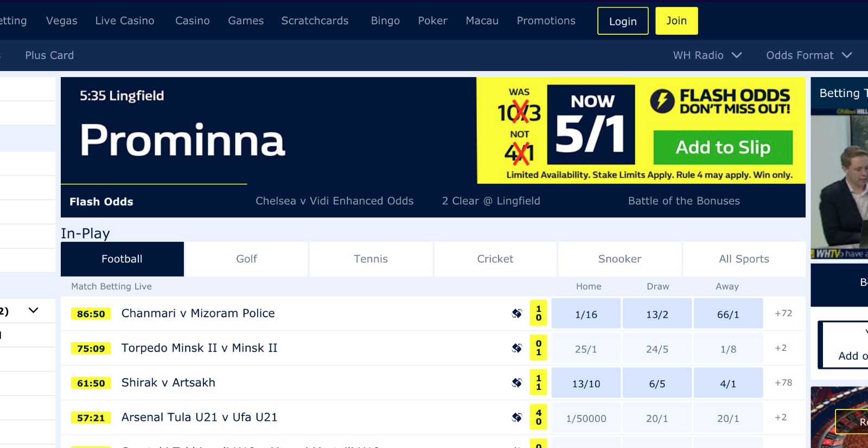Screen dimensions: 868x448
Task: Select Chanmari home odds 1/16
Action: coord(586,313)
